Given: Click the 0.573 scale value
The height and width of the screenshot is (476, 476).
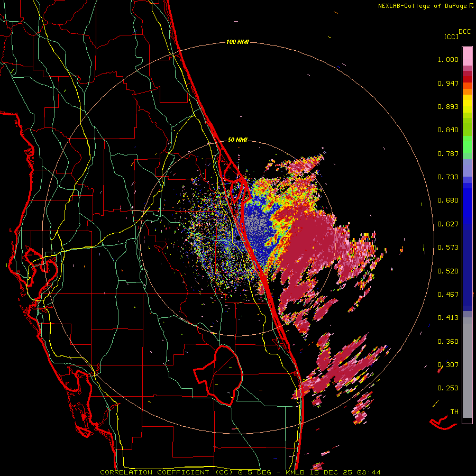Looking at the screenshot, I should (448, 248).
